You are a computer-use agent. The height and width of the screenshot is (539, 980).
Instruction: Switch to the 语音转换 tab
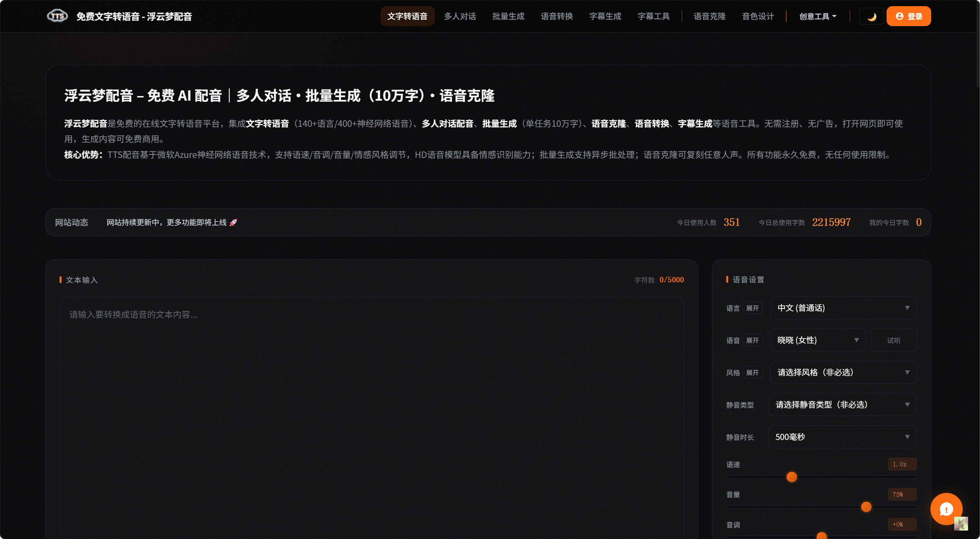[x=557, y=16]
